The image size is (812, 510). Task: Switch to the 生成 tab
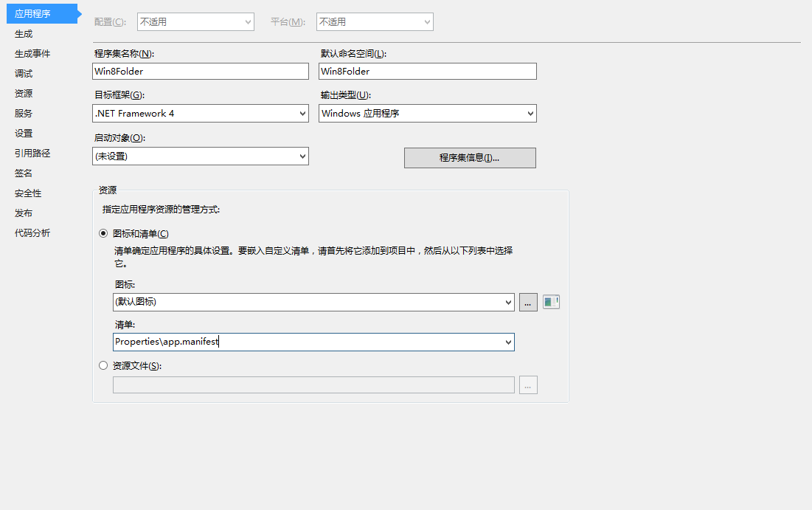point(24,34)
